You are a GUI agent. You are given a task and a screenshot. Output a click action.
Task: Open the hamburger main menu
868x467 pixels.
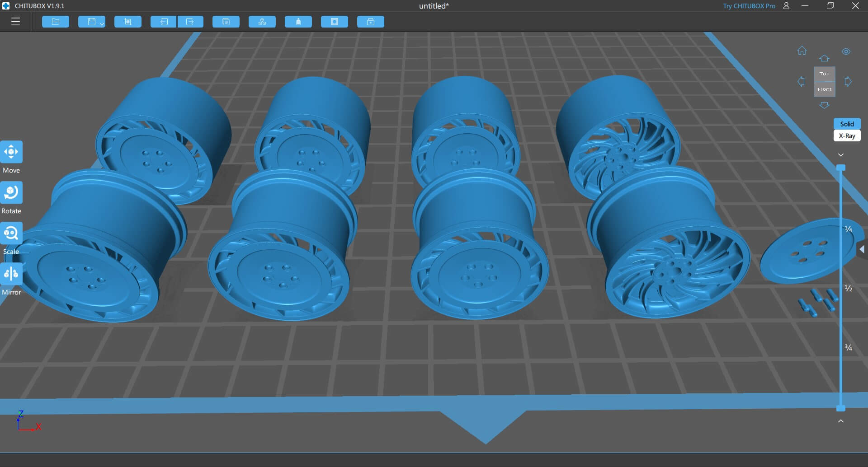click(16, 22)
